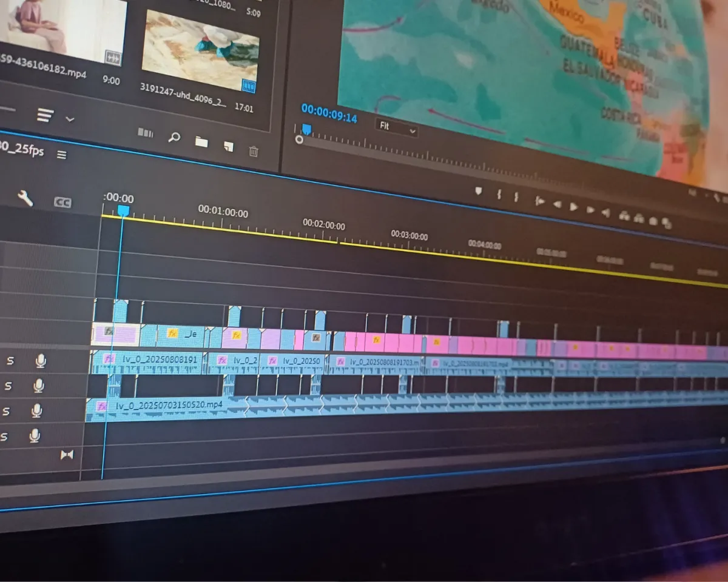
Task: Expand the sort chevron beside list view icon
Action: (x=70, y=119)
